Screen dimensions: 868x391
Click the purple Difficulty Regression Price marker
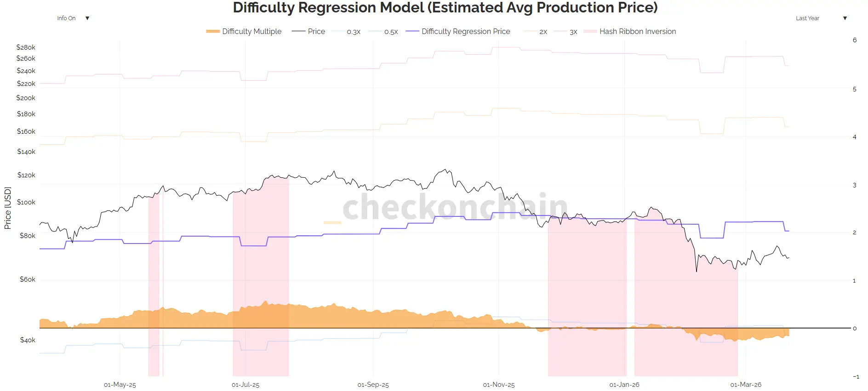(412, 31)
